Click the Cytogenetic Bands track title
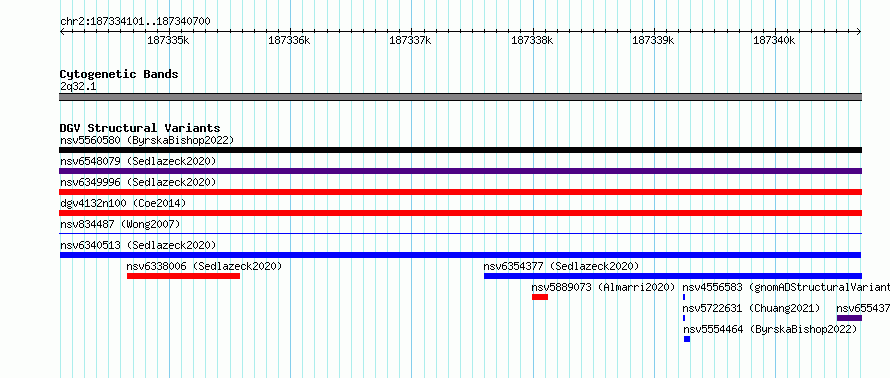890x378 pixels. click(x=119, y=74)
